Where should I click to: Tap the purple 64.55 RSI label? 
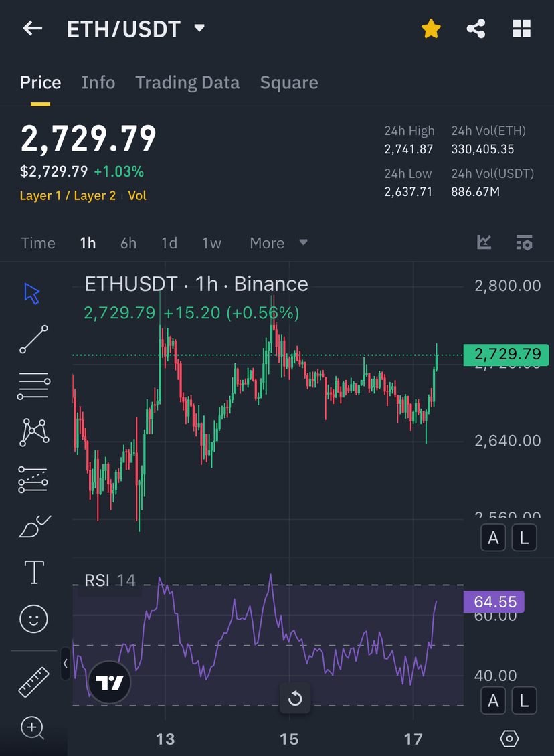pos(494,601)
